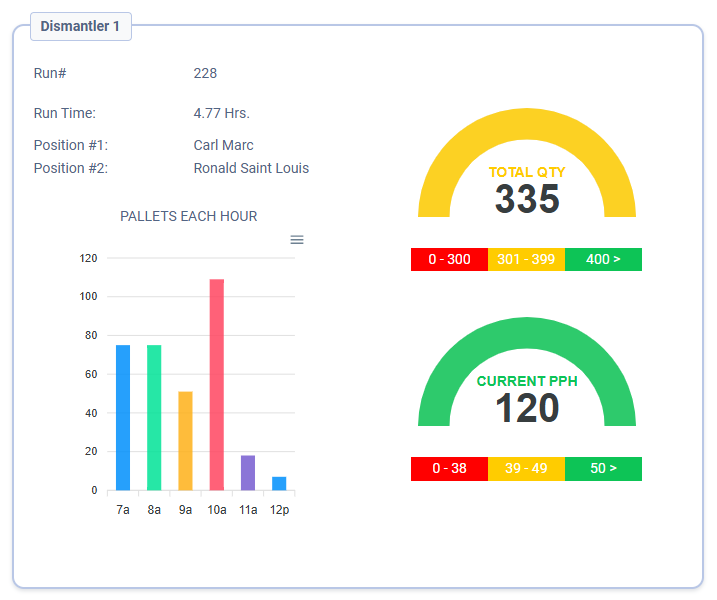Click the red 0 - 300 range swatch
This screenshot has height=600, width=717.
pyautogui.click(x=449, y=260)
